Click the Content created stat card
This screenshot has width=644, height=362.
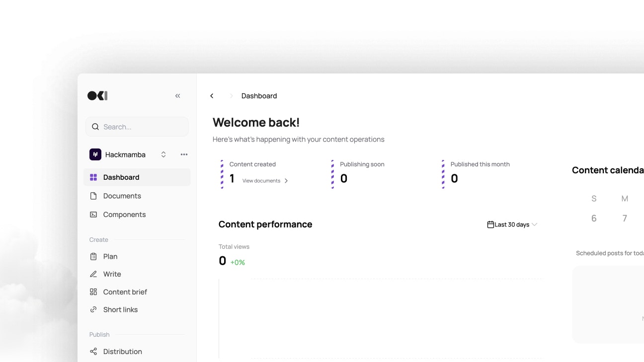(x=254, y=174)
